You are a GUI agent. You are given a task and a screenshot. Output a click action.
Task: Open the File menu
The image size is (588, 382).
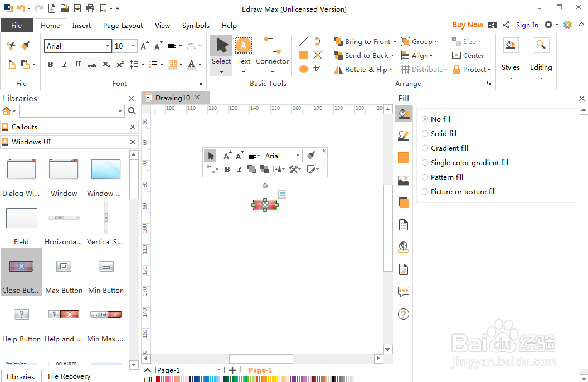click(x=17, y=25)
